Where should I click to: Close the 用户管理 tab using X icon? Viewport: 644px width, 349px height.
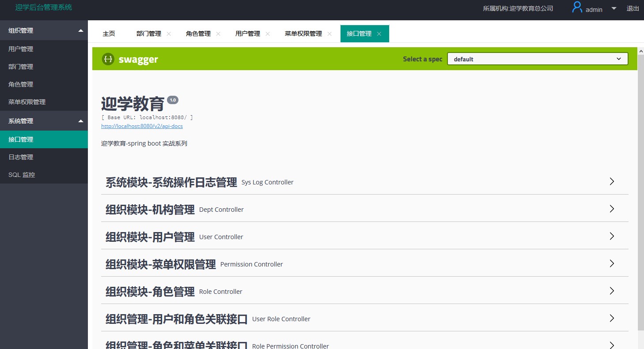(268, 34)
